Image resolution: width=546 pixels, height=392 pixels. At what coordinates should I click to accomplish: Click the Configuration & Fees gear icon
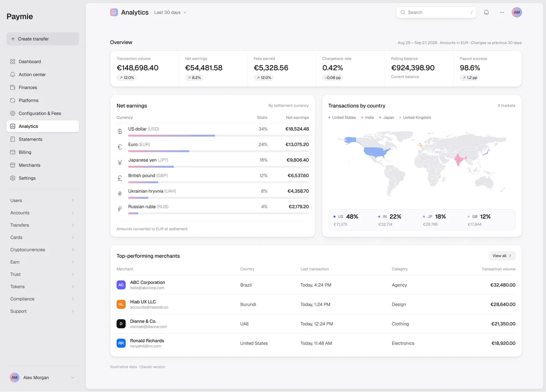(x=13, y=114)
